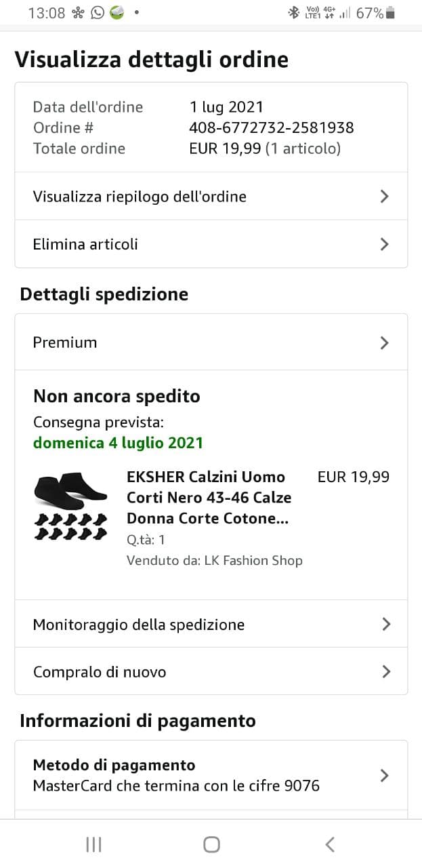The height and width of the screenshot is (868, 422).
Task: Tap the pinwheel notification icon in status bar
Action: (x=79, y=13)
